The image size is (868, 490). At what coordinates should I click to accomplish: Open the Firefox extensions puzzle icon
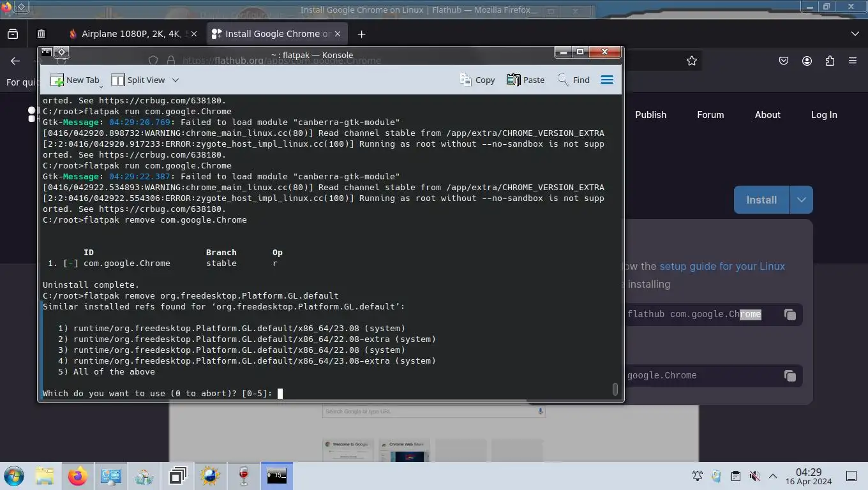click(x=830, y=61)
